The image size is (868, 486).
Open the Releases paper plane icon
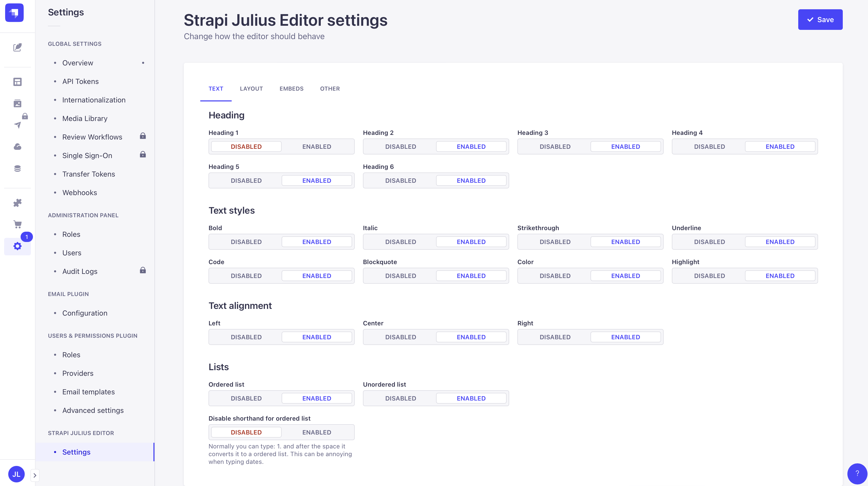tap(18, 125)
